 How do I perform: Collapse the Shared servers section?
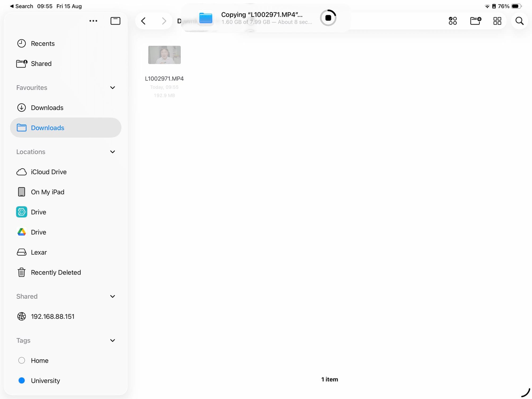click(x=113, y=296)
